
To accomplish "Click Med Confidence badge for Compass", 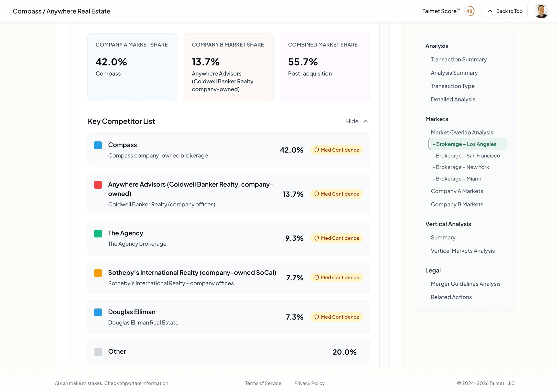I will click(336, 150).
